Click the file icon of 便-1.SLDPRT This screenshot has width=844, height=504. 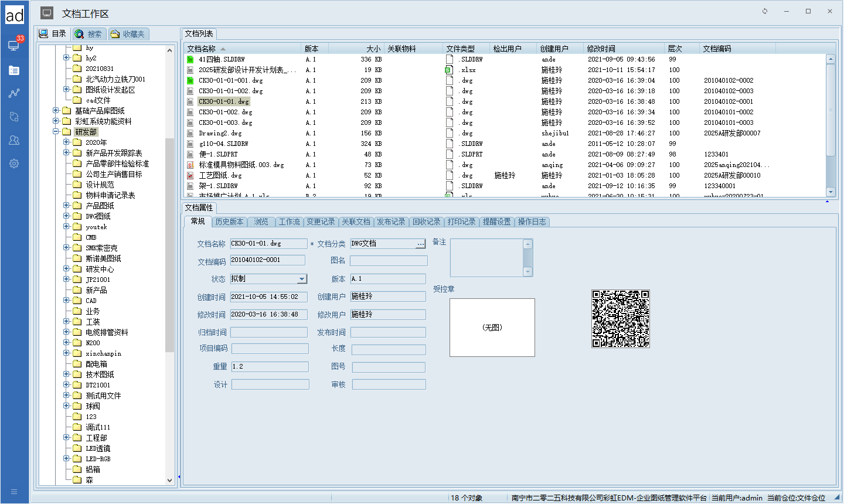point(190,154)
